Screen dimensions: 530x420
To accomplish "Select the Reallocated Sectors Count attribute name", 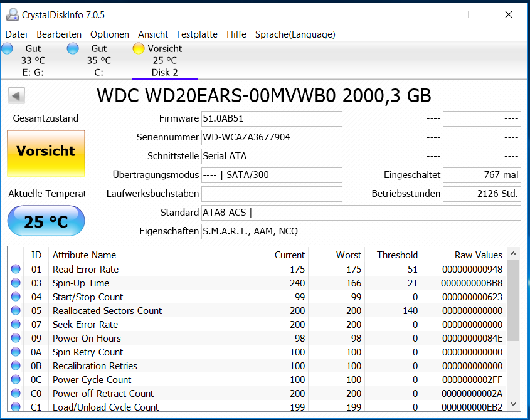I will [x=107, y=310].
